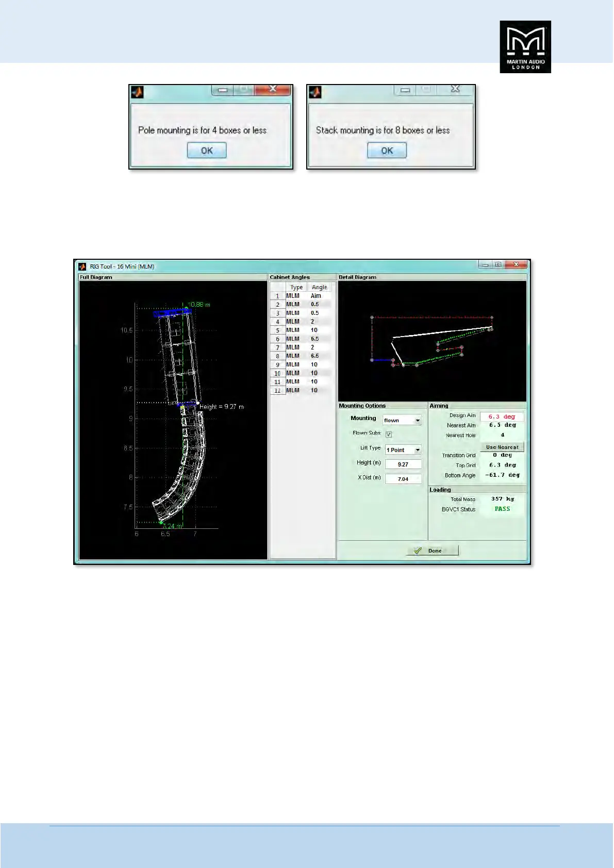Select row 8 angle value 6.5
This screenshot has height=868, width=614.
(320, 356)
